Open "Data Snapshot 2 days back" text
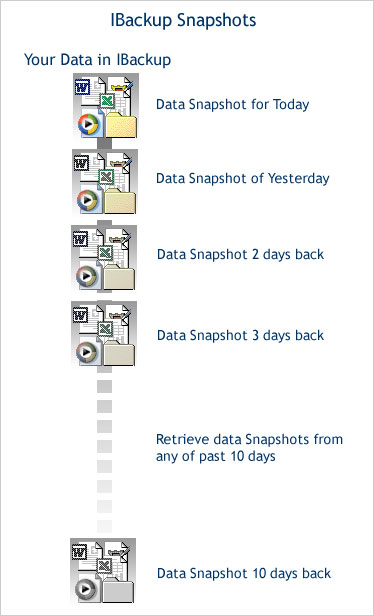374x616 pixels. 240,254
